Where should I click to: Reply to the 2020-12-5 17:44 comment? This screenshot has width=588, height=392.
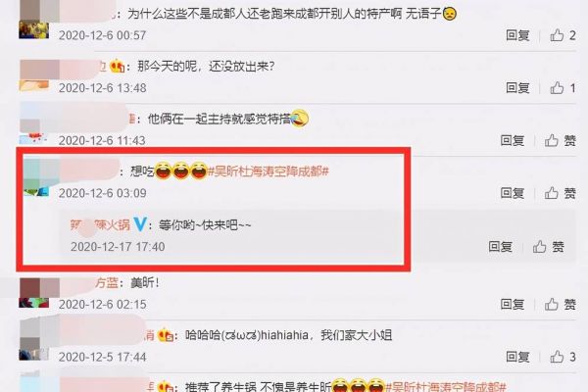(517, 357)
